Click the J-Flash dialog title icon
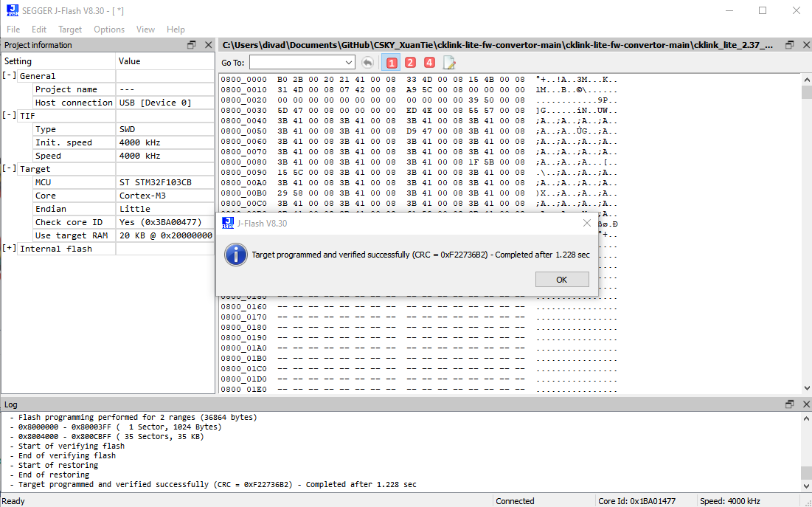 [x=227, y=224]
